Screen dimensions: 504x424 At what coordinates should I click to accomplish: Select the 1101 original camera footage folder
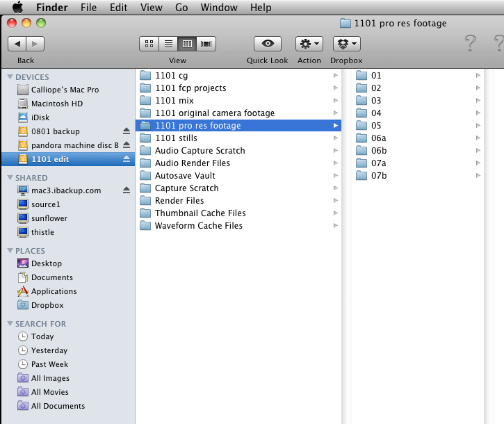(x=214, y=113)
